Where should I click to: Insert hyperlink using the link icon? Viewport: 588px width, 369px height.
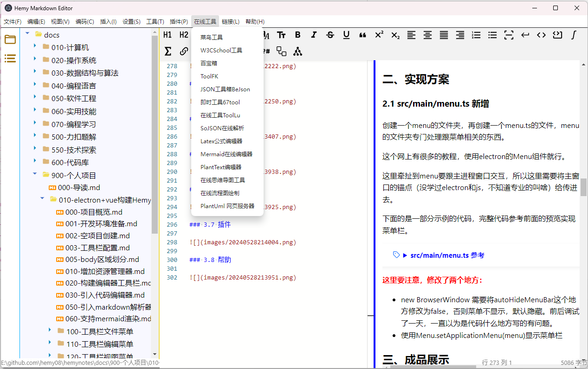[x=184, y=51]
